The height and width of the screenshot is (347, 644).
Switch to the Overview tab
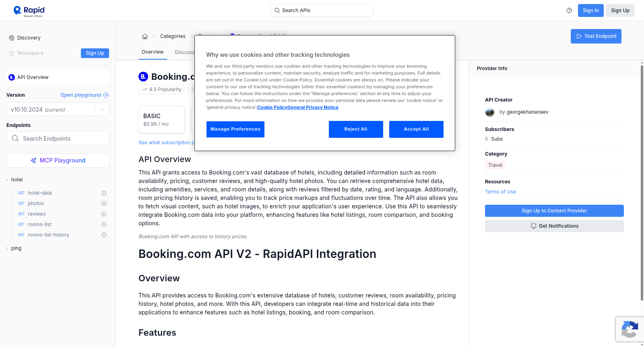(153, 52)
